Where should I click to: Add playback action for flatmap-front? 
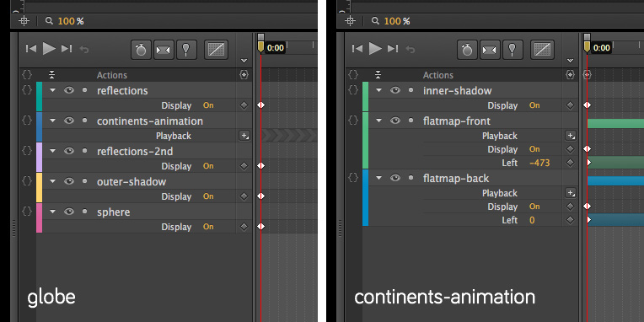tap(570, 136)
